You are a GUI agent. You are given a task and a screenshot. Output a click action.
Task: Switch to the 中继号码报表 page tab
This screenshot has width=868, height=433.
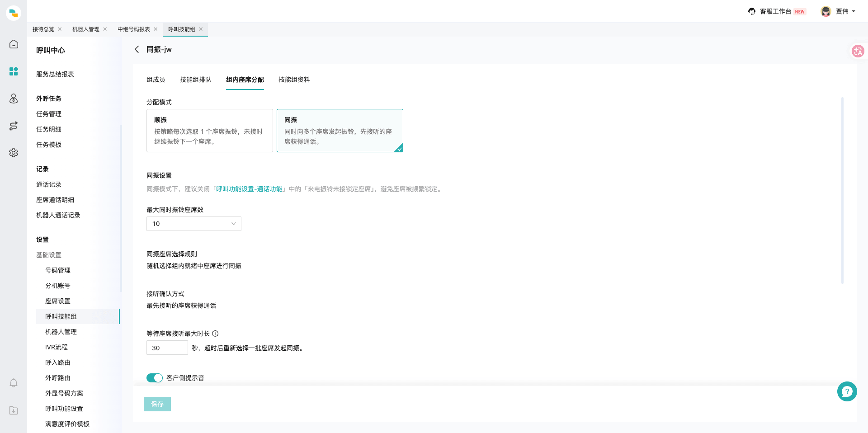click(x=134, y=29)
